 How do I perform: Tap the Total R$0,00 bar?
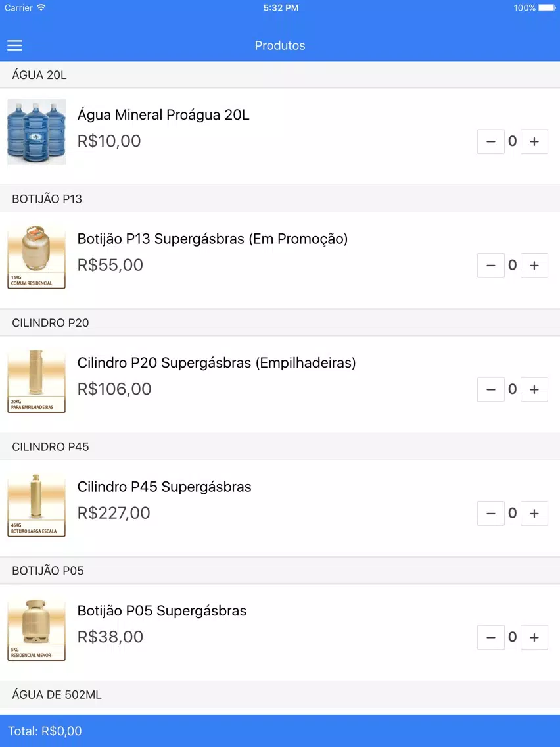tap(280, 731)
